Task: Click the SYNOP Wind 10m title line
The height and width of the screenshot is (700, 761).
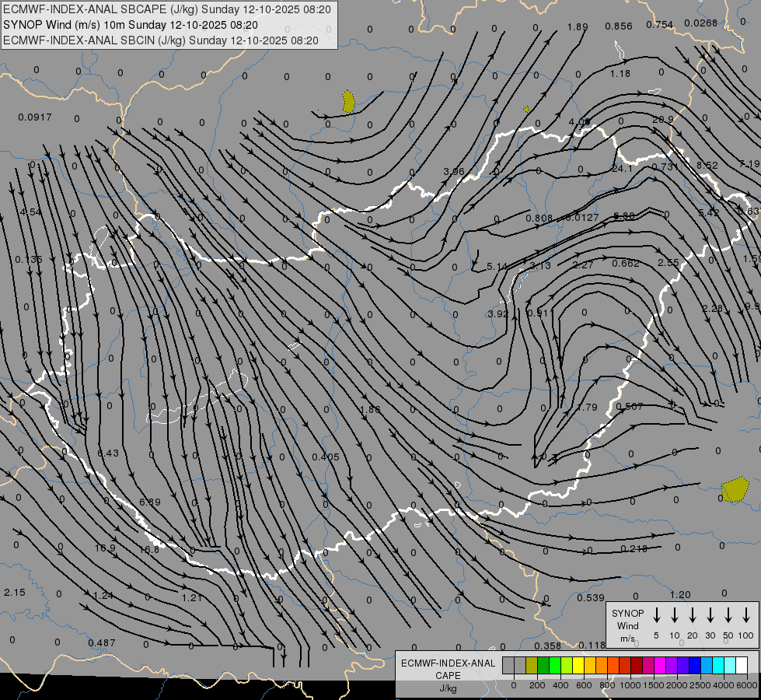Action: click(130, 25)
